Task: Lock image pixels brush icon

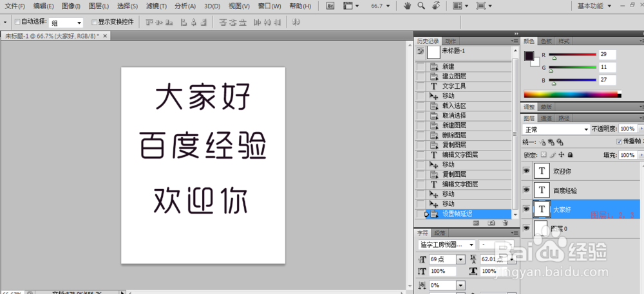Action: [x=553, y=155]
